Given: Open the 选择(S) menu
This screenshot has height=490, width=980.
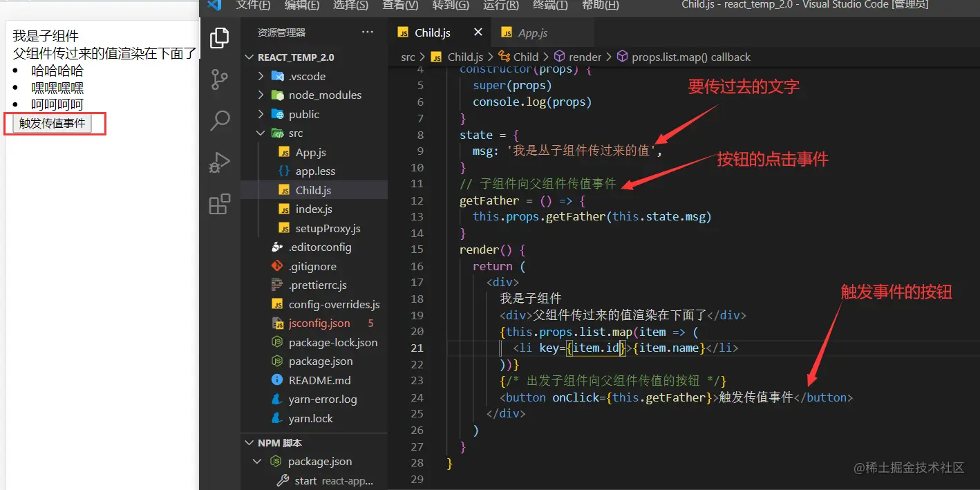Looking at the screenshot, I should (350, 5).
